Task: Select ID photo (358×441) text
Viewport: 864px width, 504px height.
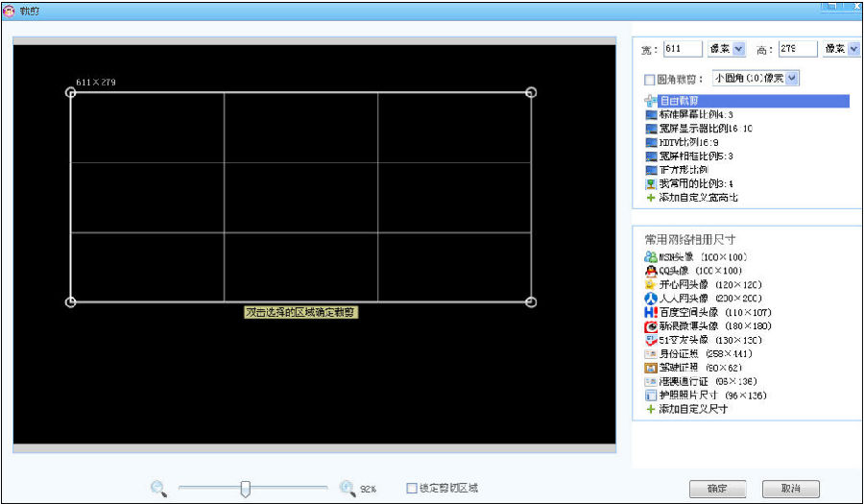Action: pyautogui.click(x=706, y=353)
